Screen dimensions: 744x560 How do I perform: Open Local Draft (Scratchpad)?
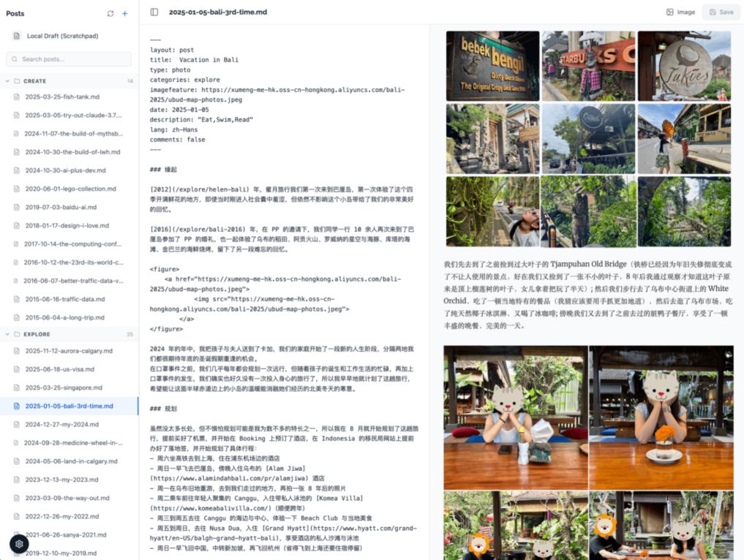coord(62,36)
